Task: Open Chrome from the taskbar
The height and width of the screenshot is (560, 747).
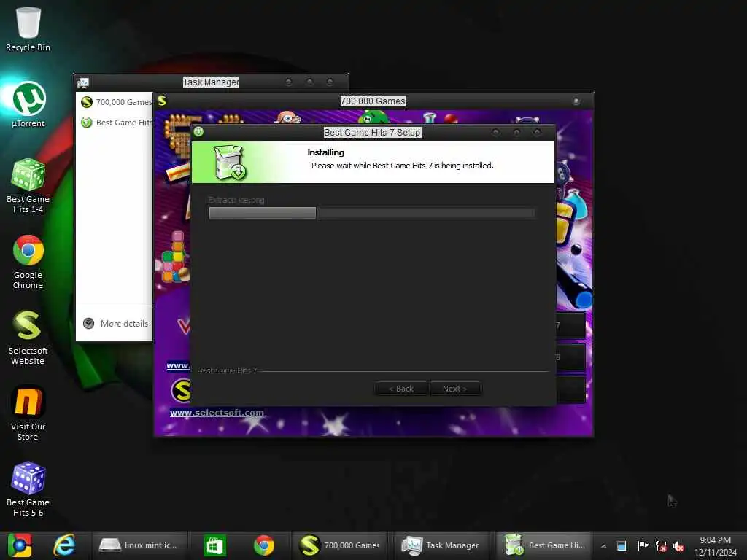Action: point(264,545)
